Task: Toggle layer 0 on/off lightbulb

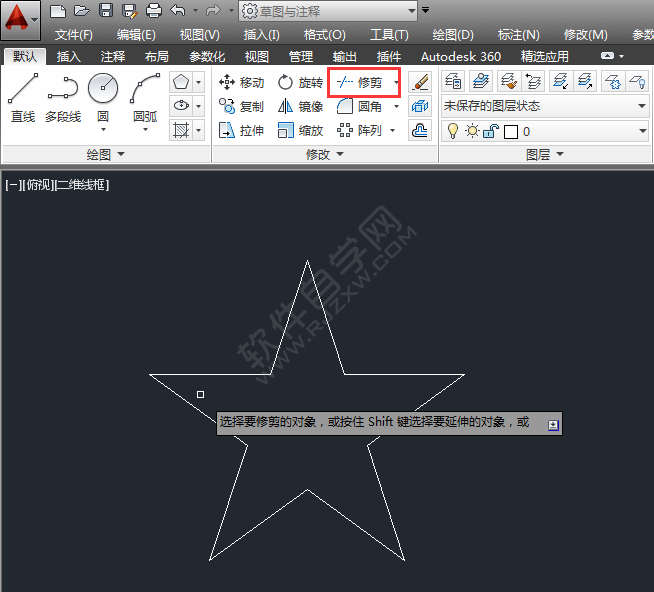Action: (x=453, y=131)
